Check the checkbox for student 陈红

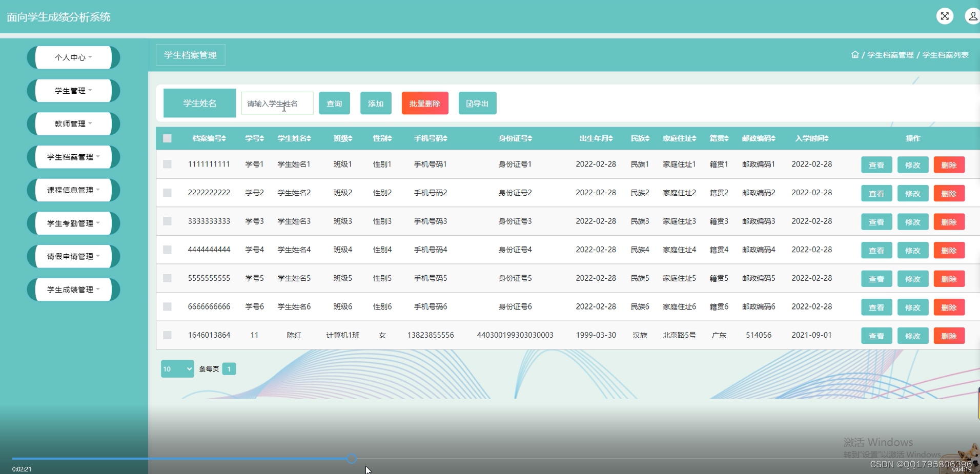pos(167,335)
